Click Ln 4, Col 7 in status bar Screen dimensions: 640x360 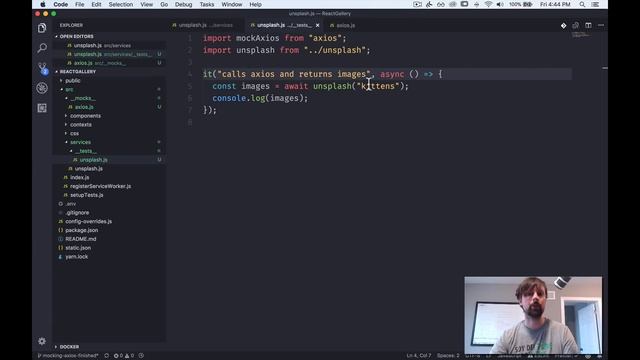[418, 356]
